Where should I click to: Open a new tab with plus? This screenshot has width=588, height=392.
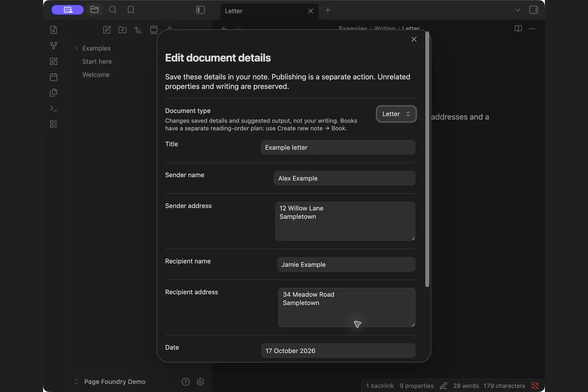click(328, 10)
